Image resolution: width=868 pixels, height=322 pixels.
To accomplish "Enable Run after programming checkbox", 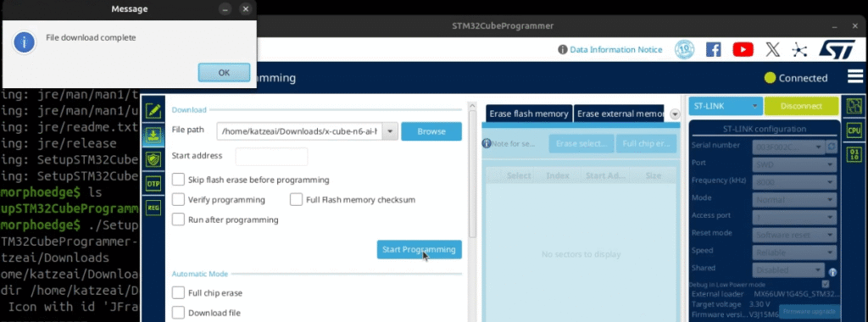I will [x=178, y=219].
